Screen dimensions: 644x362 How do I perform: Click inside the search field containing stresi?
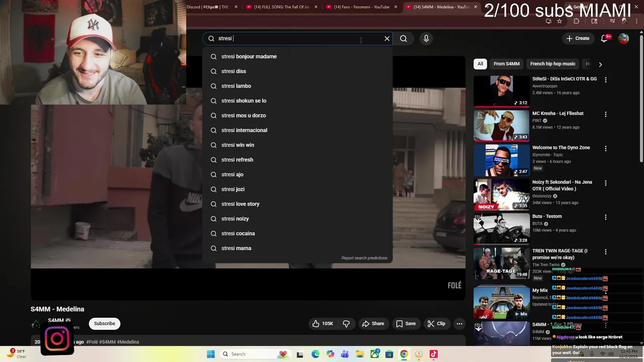297,39
